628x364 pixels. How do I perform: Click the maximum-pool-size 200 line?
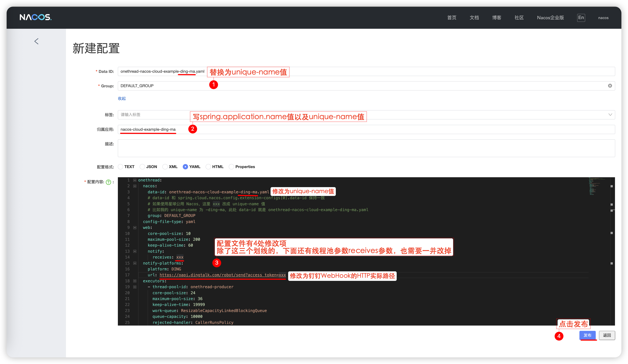click(x=174, y=239)
